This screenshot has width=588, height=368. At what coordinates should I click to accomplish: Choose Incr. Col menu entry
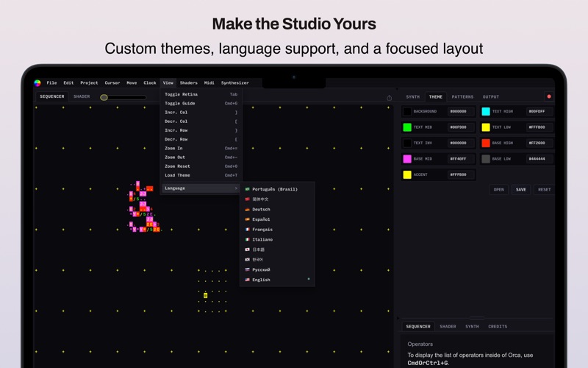point(201,113)
